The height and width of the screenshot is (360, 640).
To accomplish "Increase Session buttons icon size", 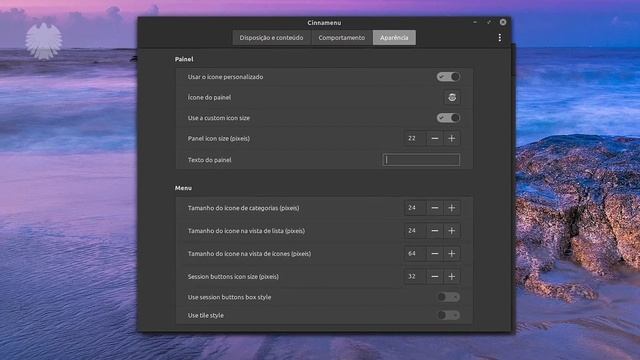I will 452,276.
